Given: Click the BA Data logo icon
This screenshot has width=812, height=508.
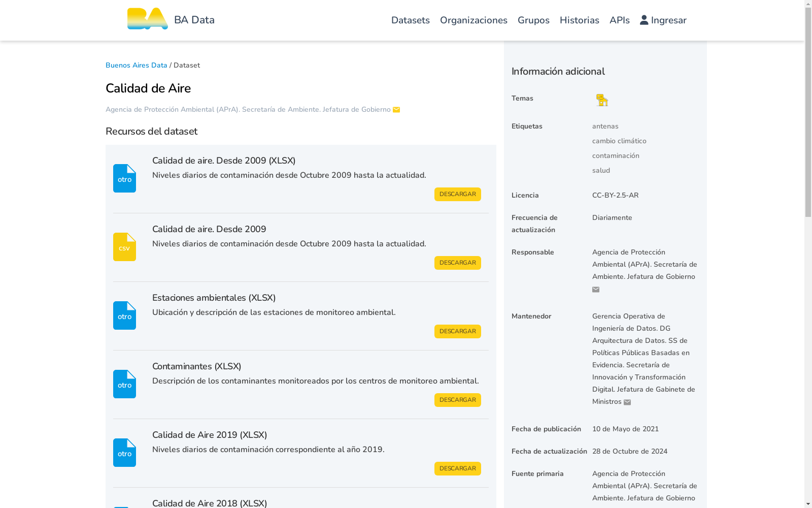Looking at the screenshot, I should (x=148, y=19).
